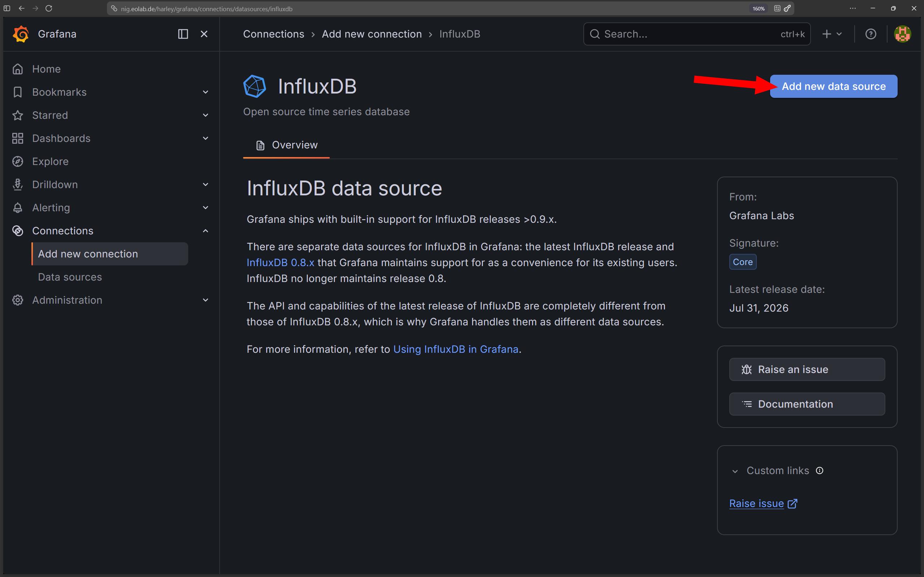Click the browser address bar URL
This screenshot has height=577, width=924.
[207, 9]
